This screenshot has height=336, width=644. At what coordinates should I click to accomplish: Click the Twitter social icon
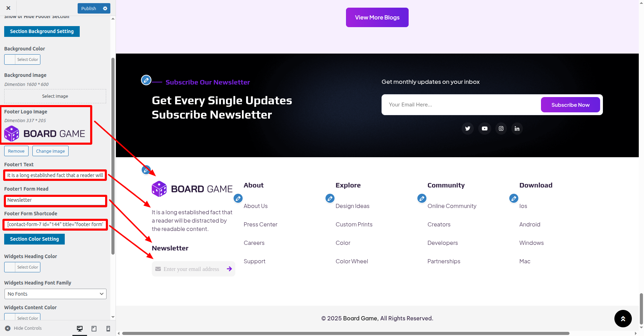(468, 128)
